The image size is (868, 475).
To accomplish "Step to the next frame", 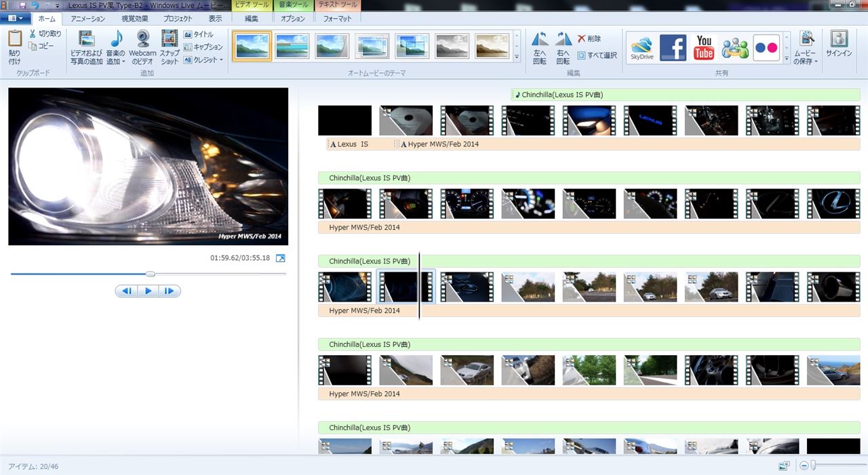I will pos(170,291).
